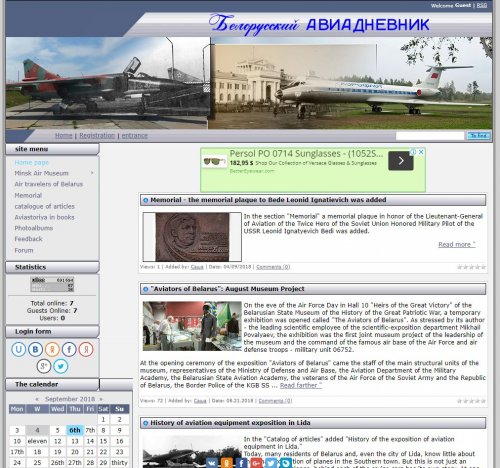Open the Forum menu item

point(24,250)
